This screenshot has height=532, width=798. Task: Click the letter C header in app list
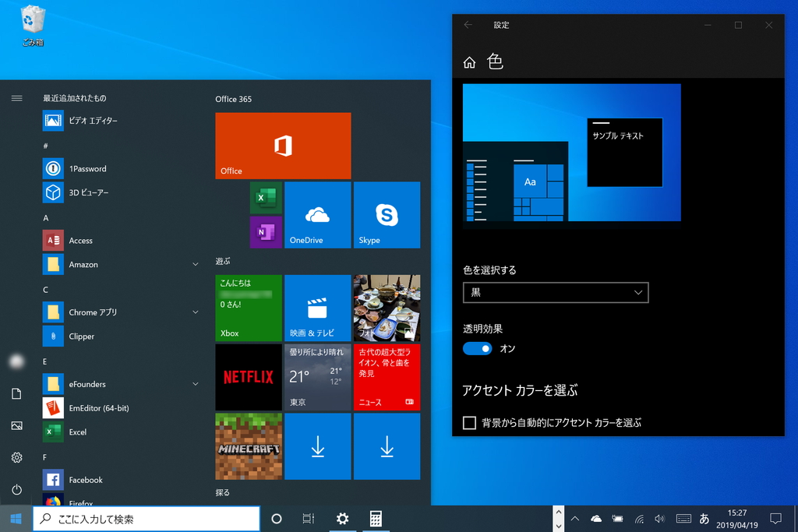coord(45,290)
